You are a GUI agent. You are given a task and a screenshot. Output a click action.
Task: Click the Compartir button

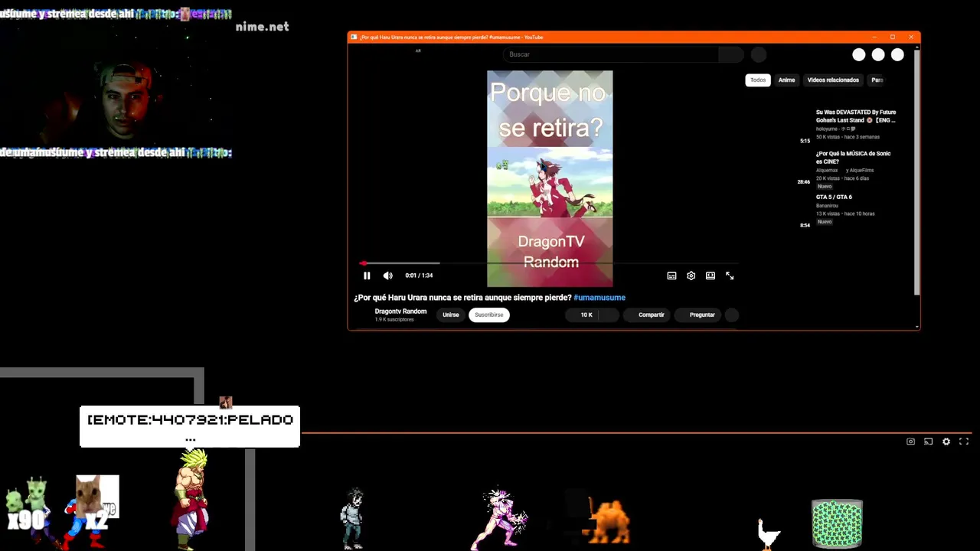point(646,315)
